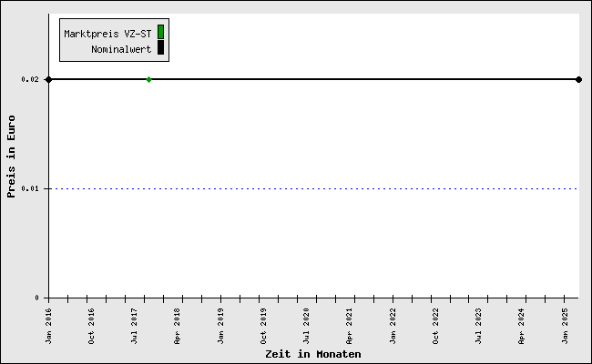The image size is (592, 364).
Task: Click the black end point on the right
Action: click(x=578, y=79)
